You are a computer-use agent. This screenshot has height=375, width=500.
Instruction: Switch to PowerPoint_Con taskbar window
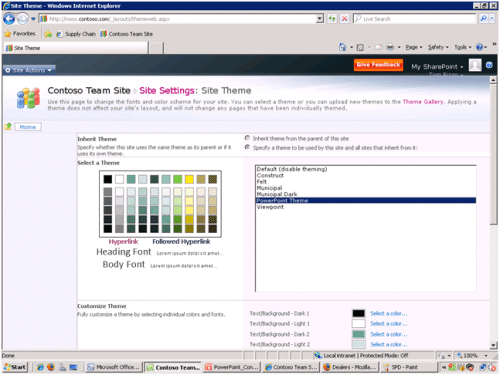click(232, 367)
